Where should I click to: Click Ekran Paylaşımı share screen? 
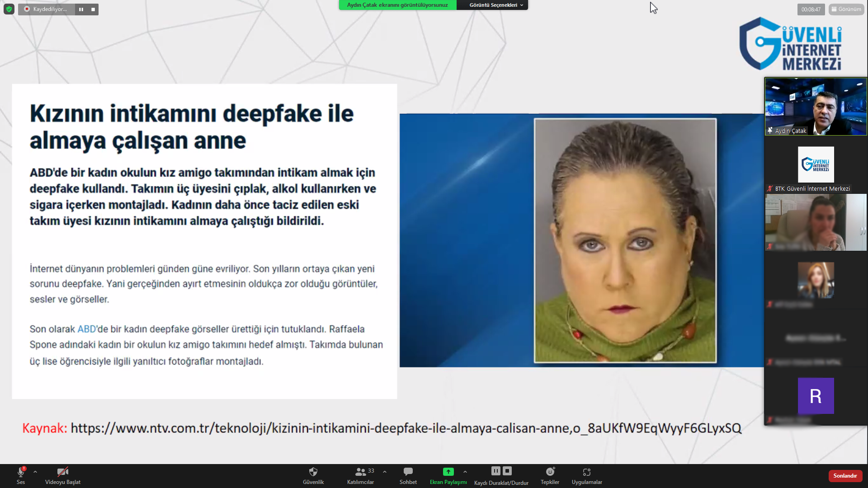[448, 475]
